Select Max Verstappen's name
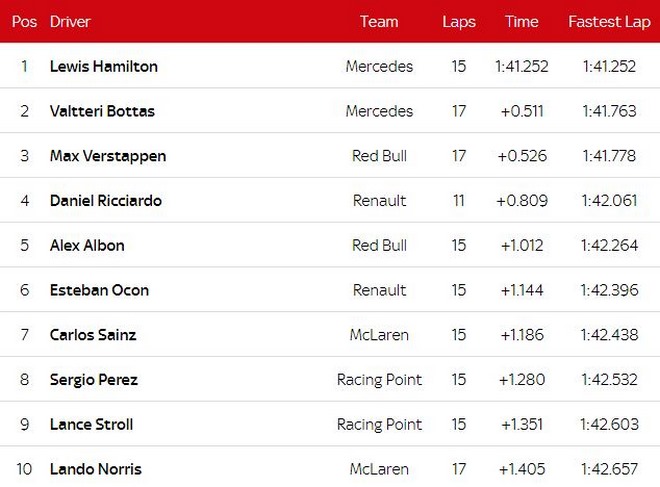The width and height of the screenshot is (660, 487). pyautogui.click(x=108, y=156)
